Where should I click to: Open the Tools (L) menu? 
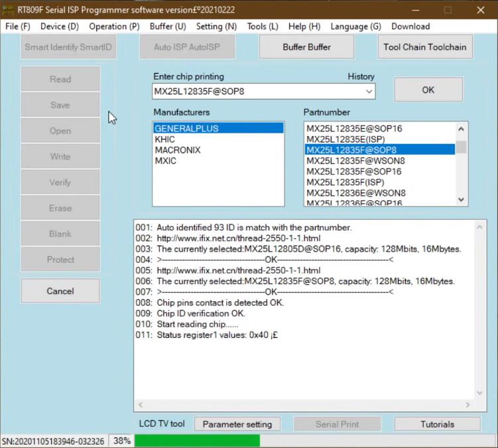click(x=263, y=27)
